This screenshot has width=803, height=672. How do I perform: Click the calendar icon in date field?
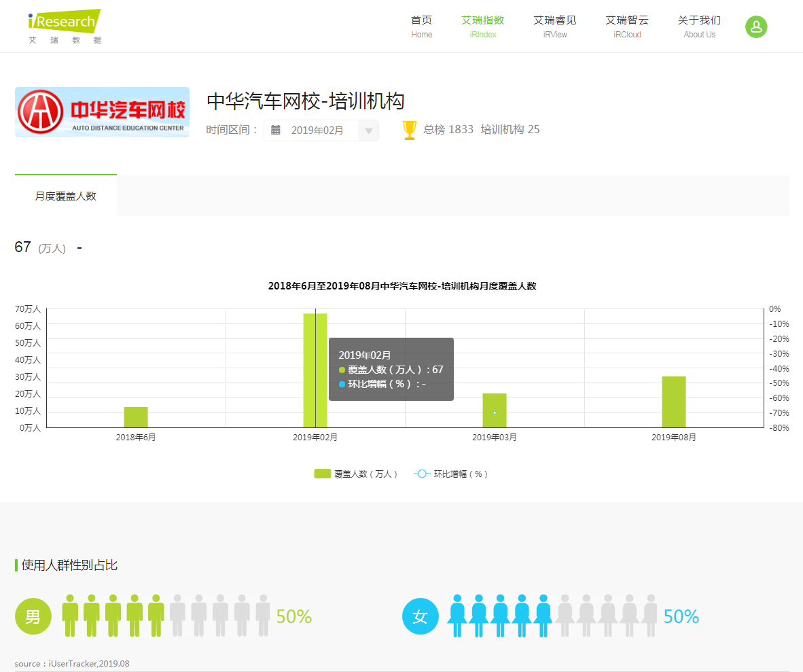pos(276,130)
